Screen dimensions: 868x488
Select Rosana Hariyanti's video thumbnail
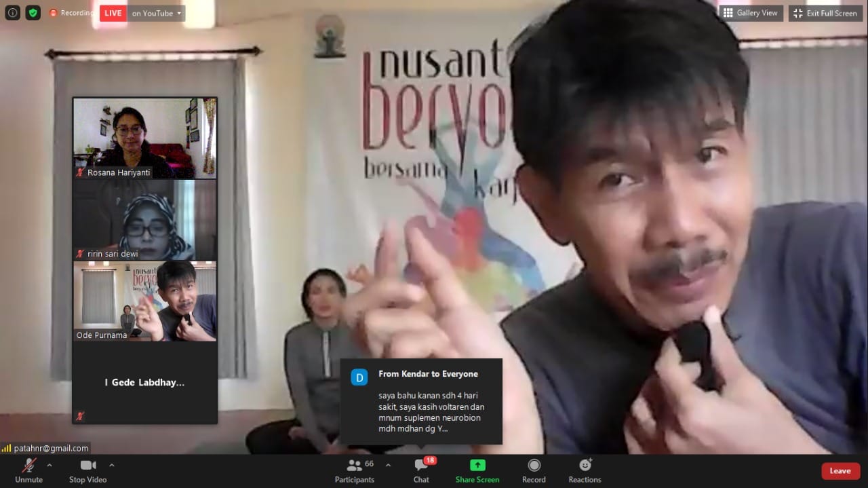click(x=144, y=138)
